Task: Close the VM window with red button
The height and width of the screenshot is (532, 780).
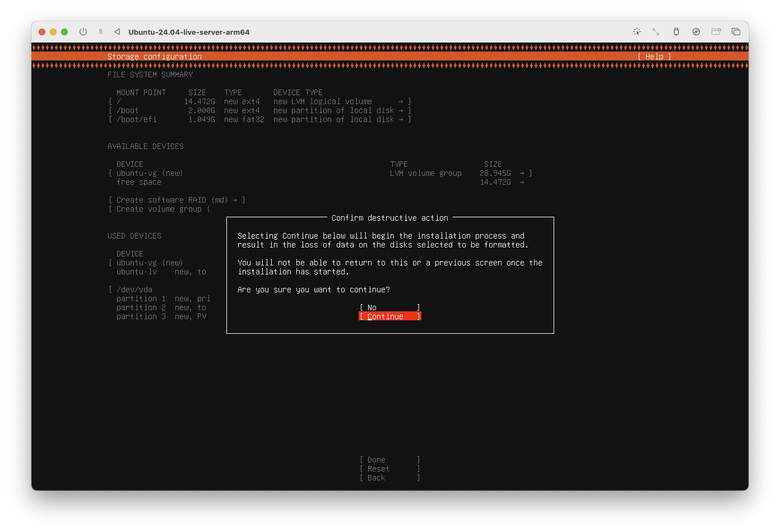Action: pos(42,32)
